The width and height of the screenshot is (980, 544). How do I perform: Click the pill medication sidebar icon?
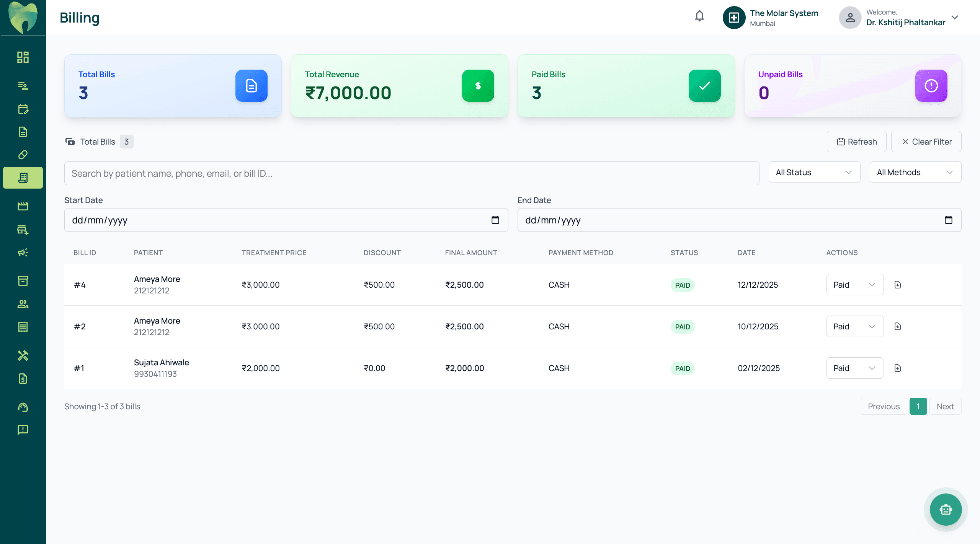click(x=23, y=155)
